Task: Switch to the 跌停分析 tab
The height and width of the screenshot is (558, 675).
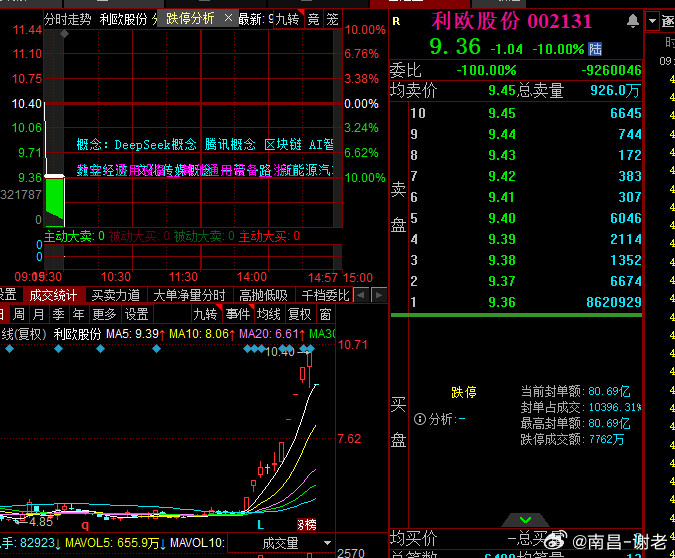Action: coord(190,19)
